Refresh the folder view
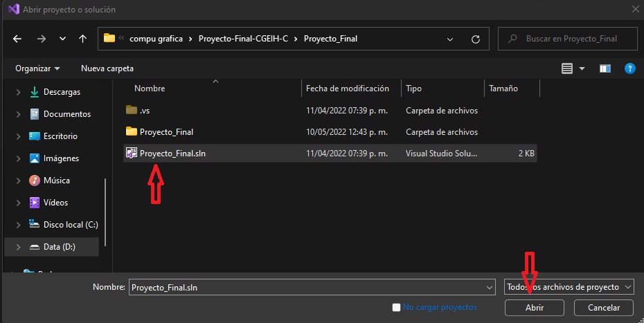Viewport: 644px width, 323px height. point(476,39)
